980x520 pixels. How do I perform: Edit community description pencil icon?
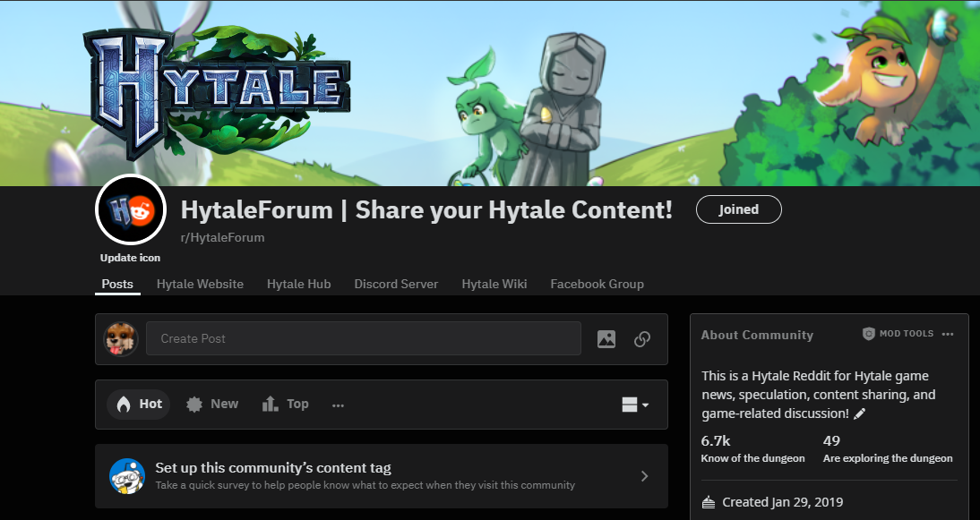pyautogui.click(x=859, y=413)
